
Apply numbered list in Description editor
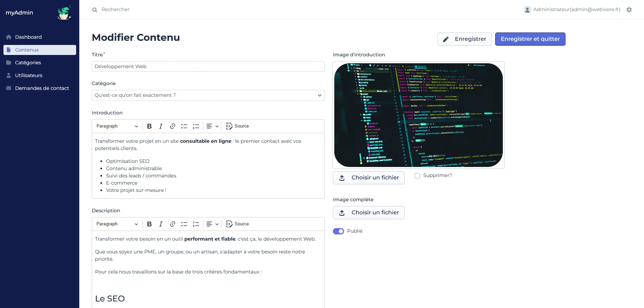coord(196,224)
